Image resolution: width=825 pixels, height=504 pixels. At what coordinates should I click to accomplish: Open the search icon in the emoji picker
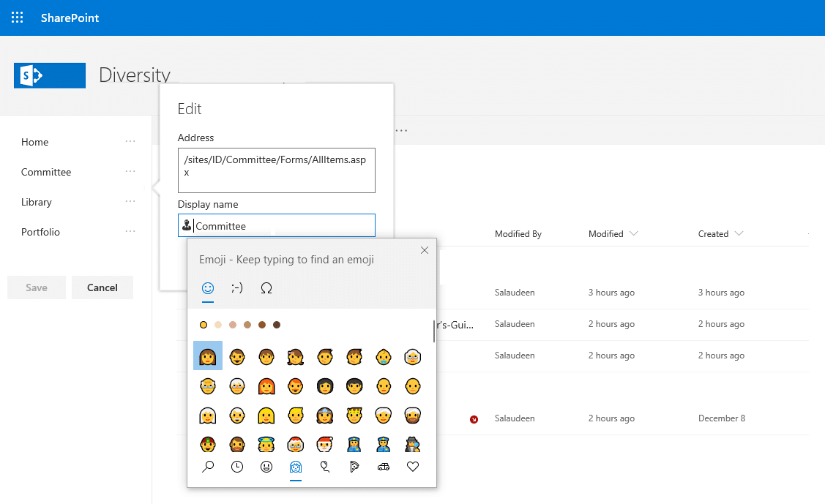point(207,466)
